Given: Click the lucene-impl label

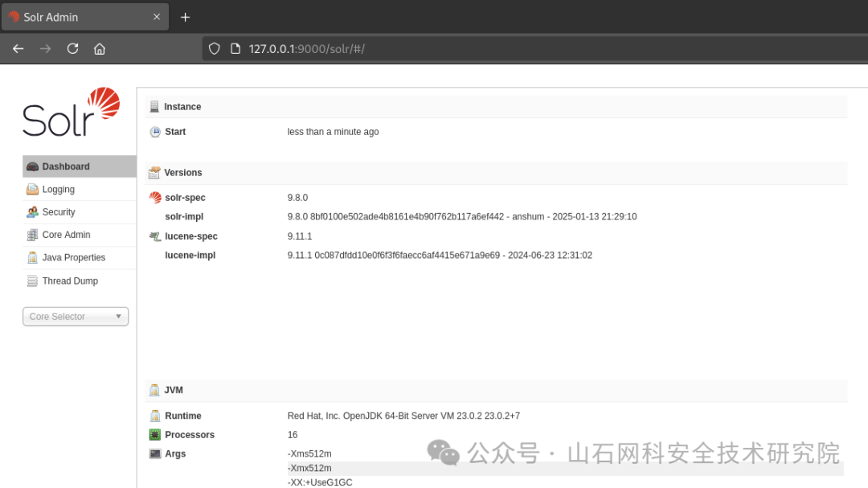Looking at the screenshot, I should coord(190,256).
